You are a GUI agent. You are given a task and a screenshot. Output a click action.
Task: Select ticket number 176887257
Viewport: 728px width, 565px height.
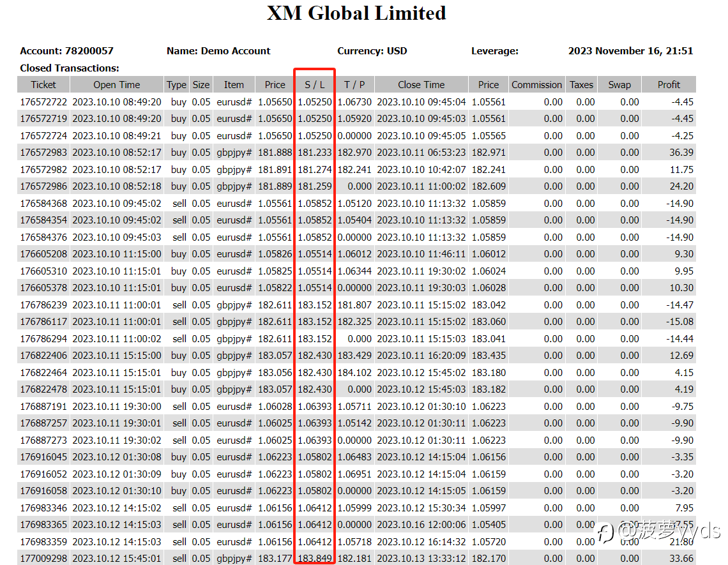pyautogui.click(x=43, y=423)
